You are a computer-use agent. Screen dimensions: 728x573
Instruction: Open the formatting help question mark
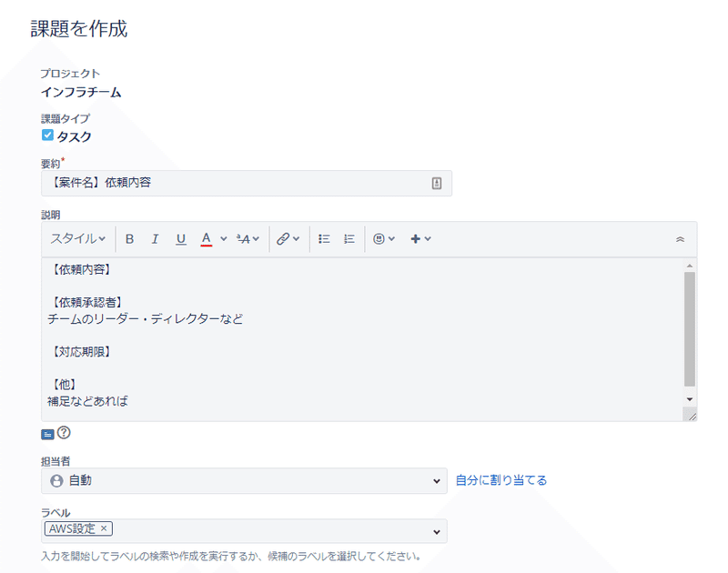[x=64, y=432]
